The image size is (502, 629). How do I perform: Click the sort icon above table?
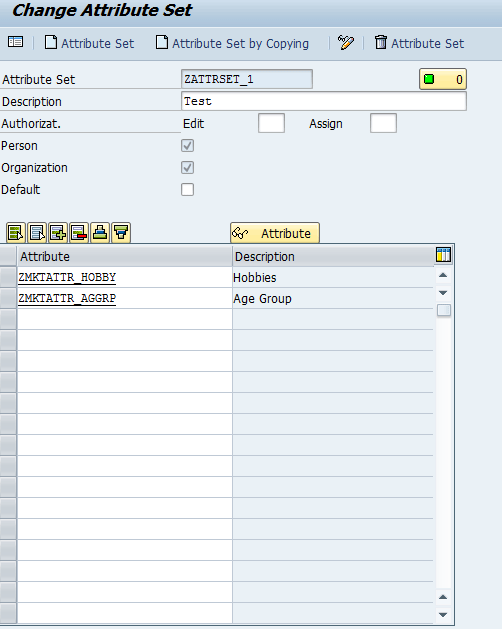point(100,233)
